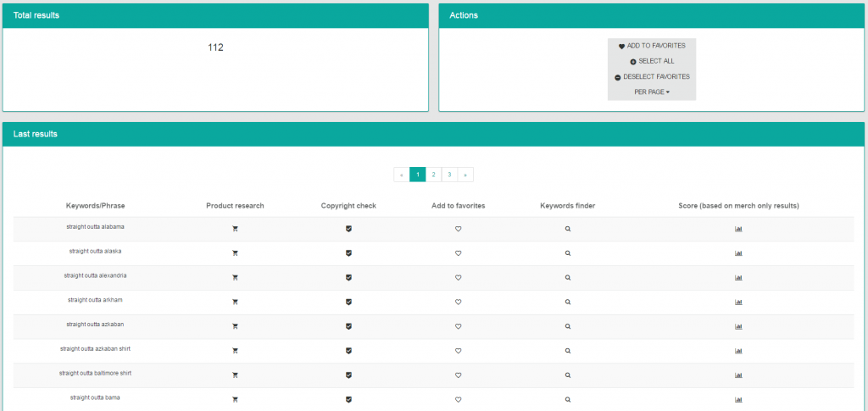
Task: Go to results page 3
Action: [449, 175]
